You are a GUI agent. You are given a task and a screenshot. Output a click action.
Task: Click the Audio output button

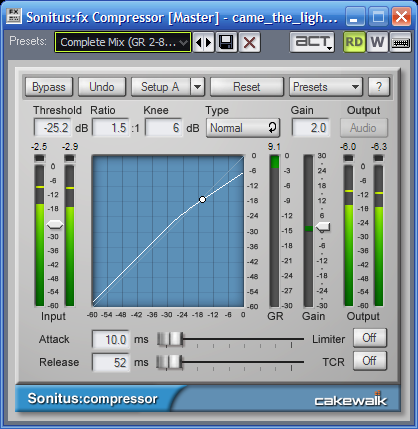pos(364,128)
